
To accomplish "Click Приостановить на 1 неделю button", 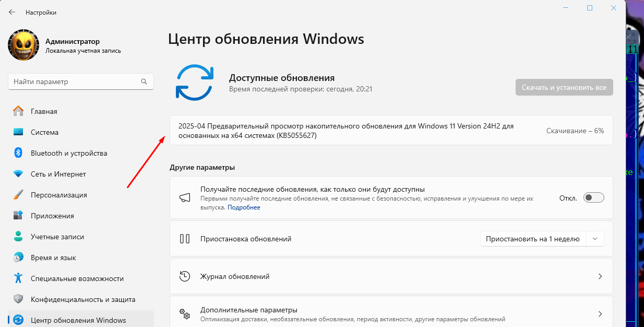I will [533, 239].
